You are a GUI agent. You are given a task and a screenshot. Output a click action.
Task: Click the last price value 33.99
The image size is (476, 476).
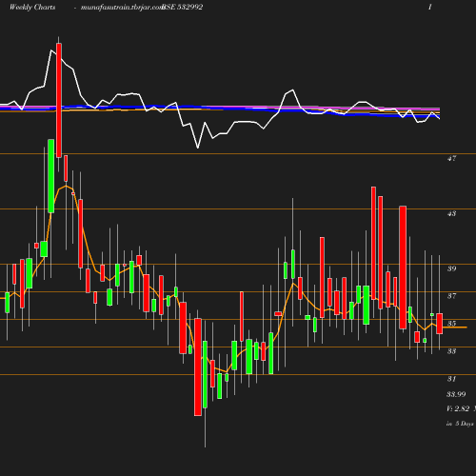pyautogui.click(x=456, y=394)
